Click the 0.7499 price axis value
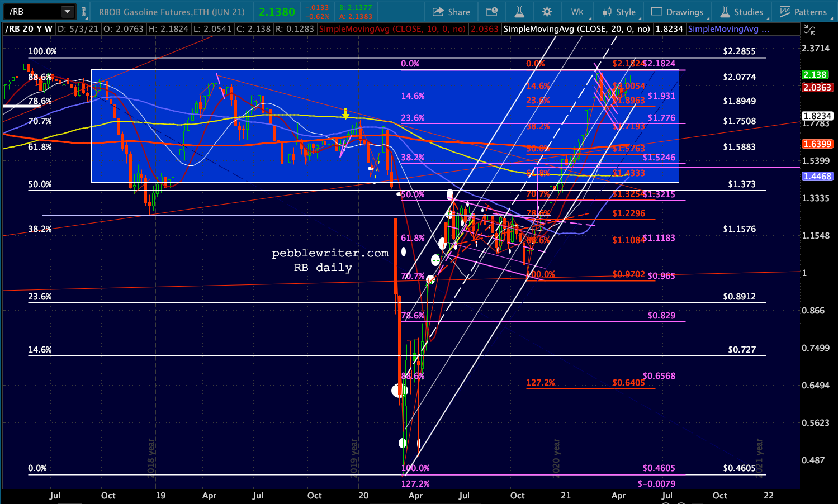Viewport: 838px width, 504px height. click(816, 348)
